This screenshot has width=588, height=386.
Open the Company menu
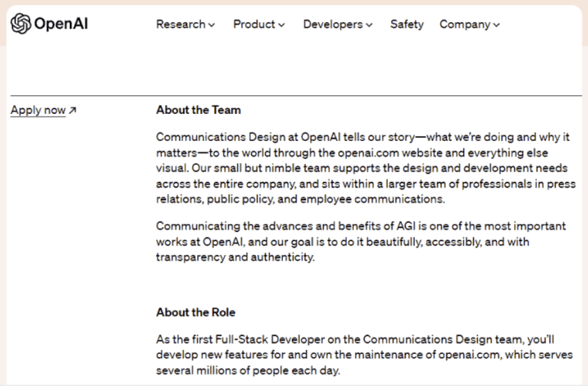(x=465, y=25)
